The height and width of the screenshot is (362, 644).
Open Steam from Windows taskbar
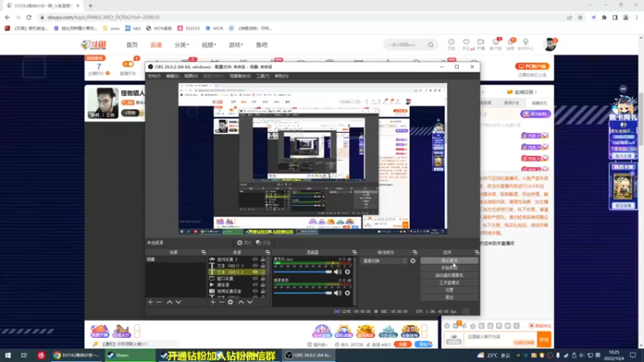(130, 356)
